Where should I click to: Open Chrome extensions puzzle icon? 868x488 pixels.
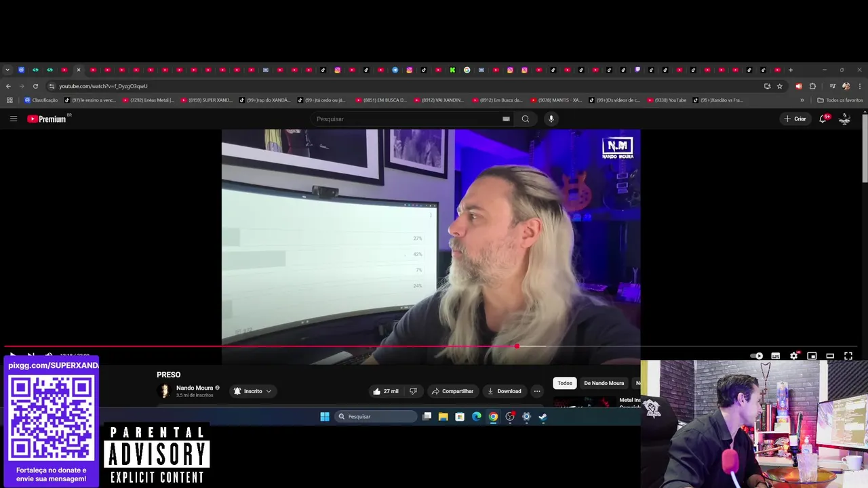(x=812, y=86)
